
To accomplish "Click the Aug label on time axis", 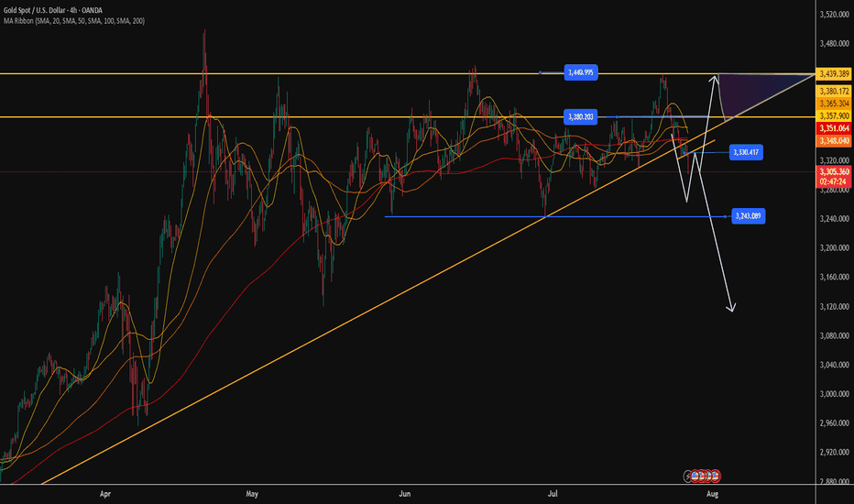I will (x=712, y=494).
